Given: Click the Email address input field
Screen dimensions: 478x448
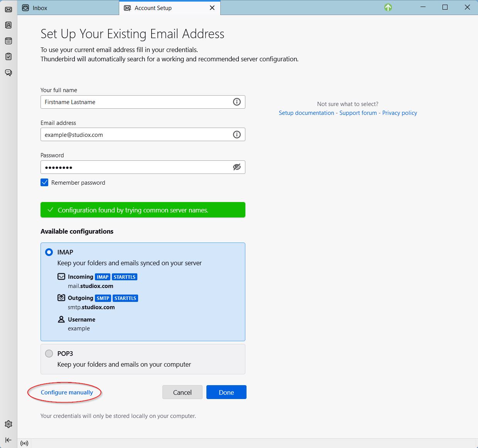Looking at the screenshot, I should 143,135.
